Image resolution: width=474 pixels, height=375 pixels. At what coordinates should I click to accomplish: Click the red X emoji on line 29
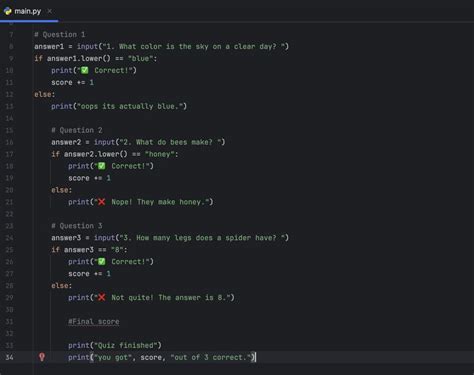(102, 297)
